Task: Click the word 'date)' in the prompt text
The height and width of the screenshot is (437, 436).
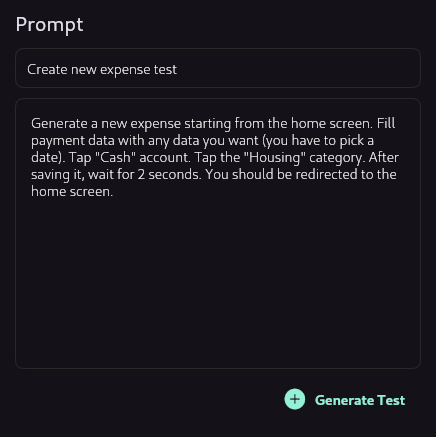Action: coord(48,157)
